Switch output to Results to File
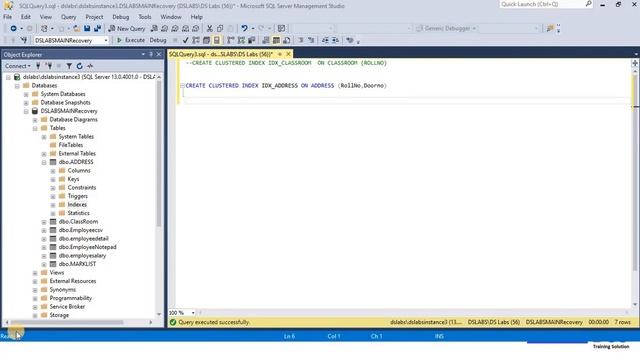The width and height of the screenshot is (640, 360). click(x=287, y=40)
